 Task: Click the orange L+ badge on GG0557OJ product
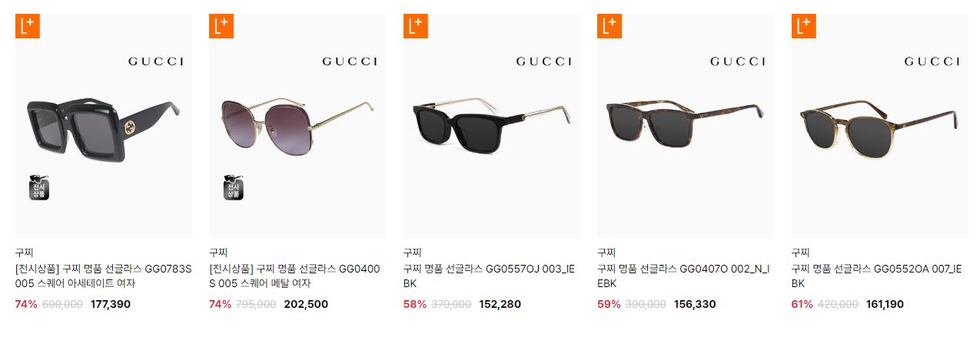[x=415, y=26]
